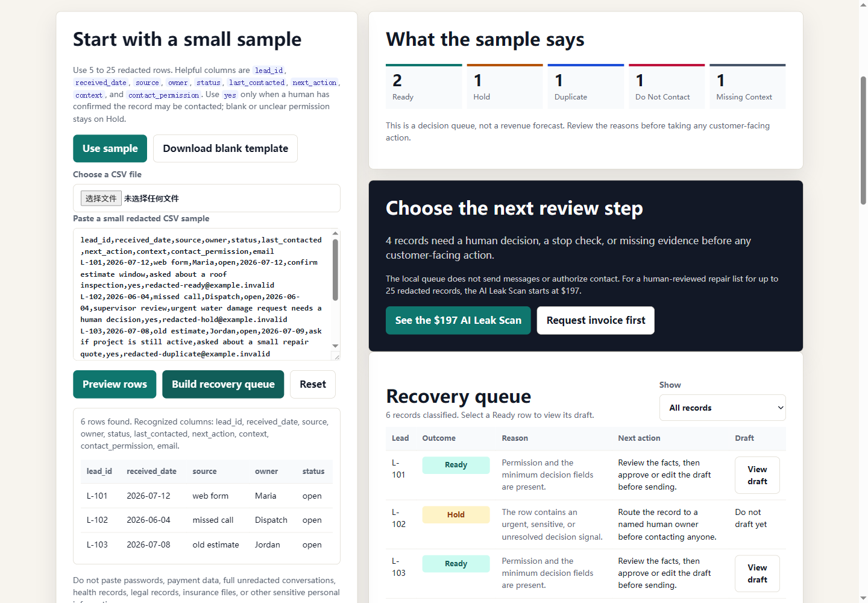Click the 'Choose the next review step' heading
Screen dimensions: 868x603
[514, 208]
